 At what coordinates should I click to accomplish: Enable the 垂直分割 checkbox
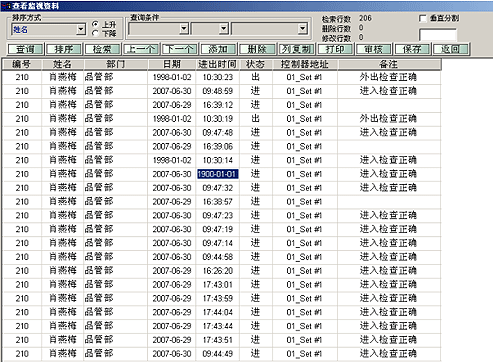pos(423,18)
